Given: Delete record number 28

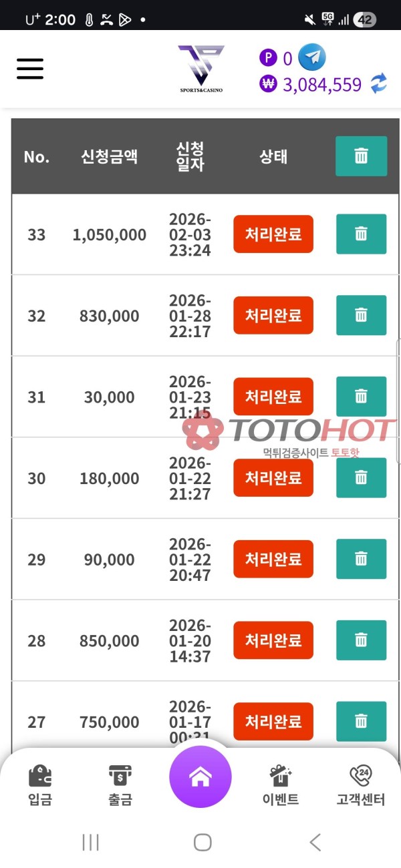Looking at the screenshot, I should click(x=361, y=640).
